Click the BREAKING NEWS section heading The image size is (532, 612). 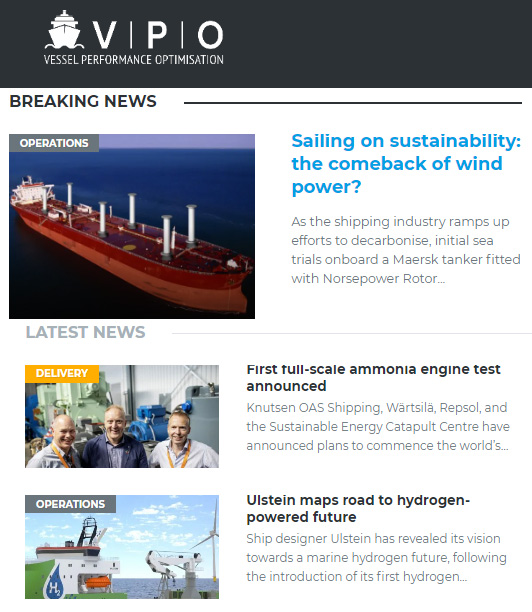pos(83,101)
